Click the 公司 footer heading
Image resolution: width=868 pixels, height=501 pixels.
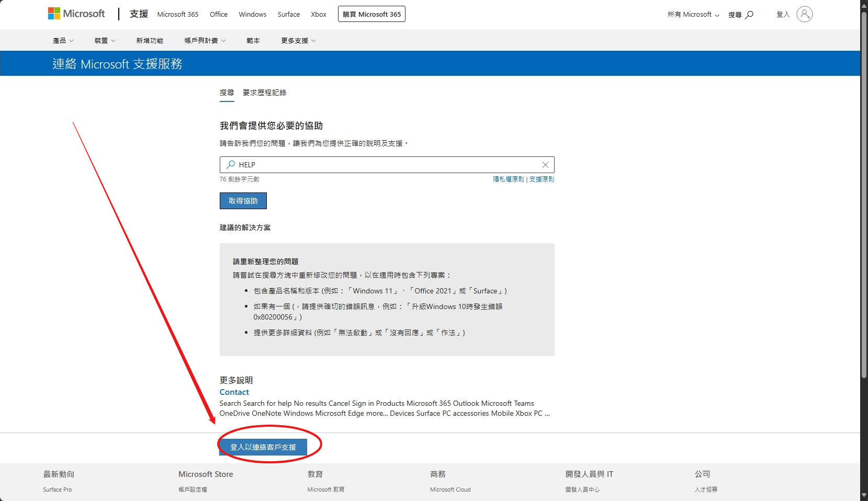703,474
